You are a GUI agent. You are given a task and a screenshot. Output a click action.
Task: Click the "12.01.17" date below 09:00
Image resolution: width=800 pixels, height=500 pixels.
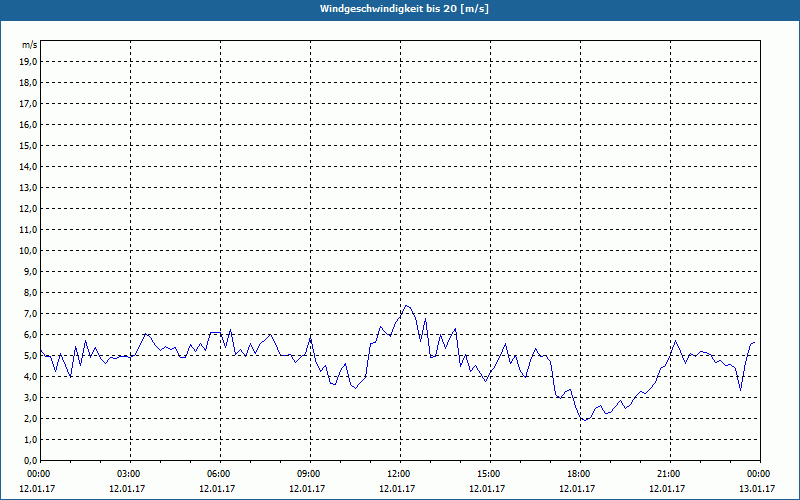307,489
